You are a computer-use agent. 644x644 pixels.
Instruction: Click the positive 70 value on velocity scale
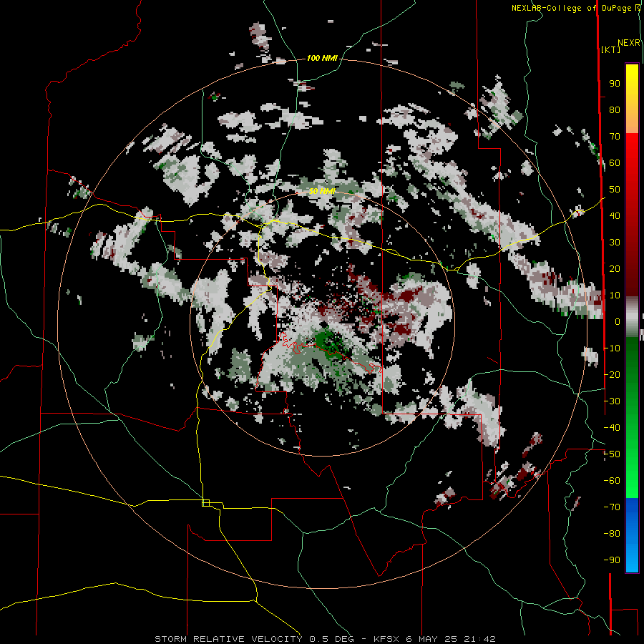pyautogui.click(x=615, y=137)
